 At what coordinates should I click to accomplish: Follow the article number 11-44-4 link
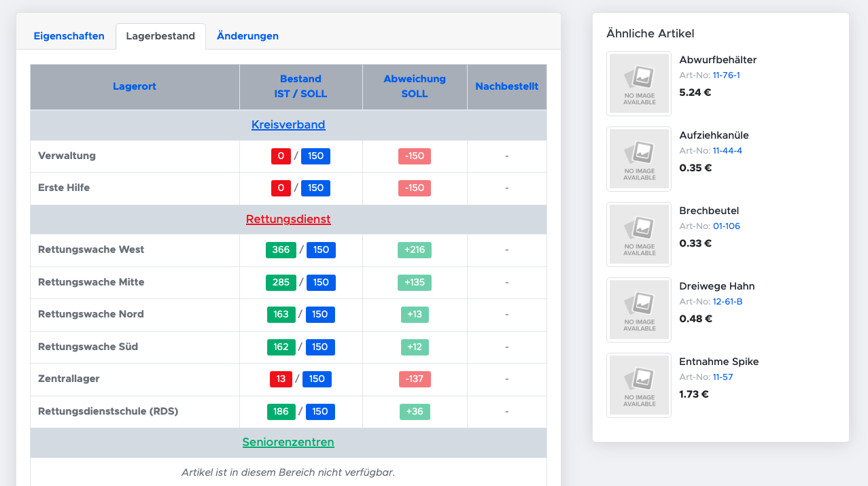727,151
